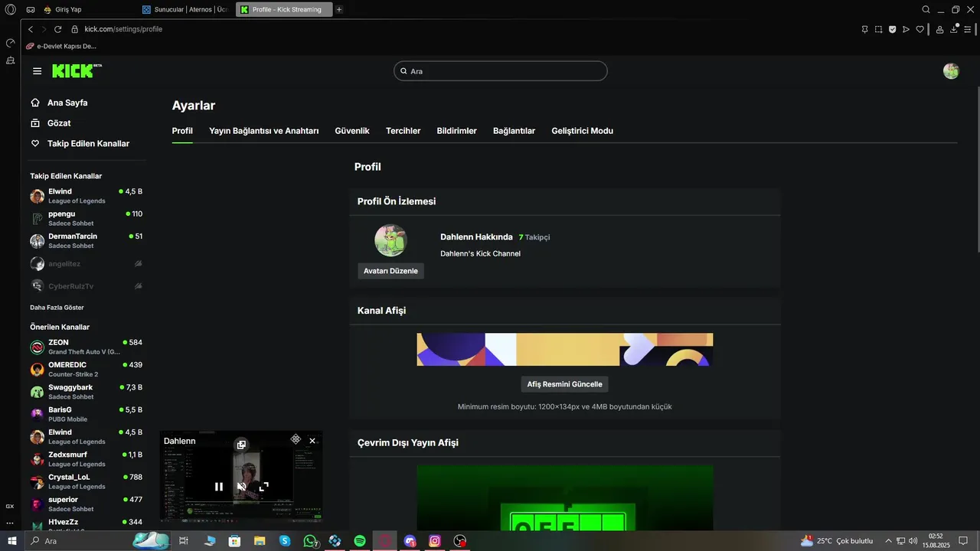Click the grid pattern icon in mini player
Image resolution: width=980 pixels, height=551 pixels.
click(x=296, y=439)
